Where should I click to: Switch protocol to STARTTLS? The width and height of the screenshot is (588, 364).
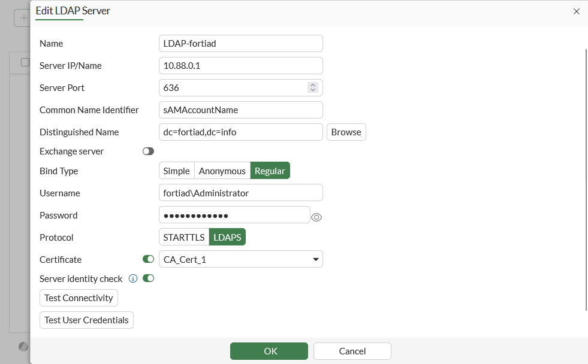[x=183, y=237]
